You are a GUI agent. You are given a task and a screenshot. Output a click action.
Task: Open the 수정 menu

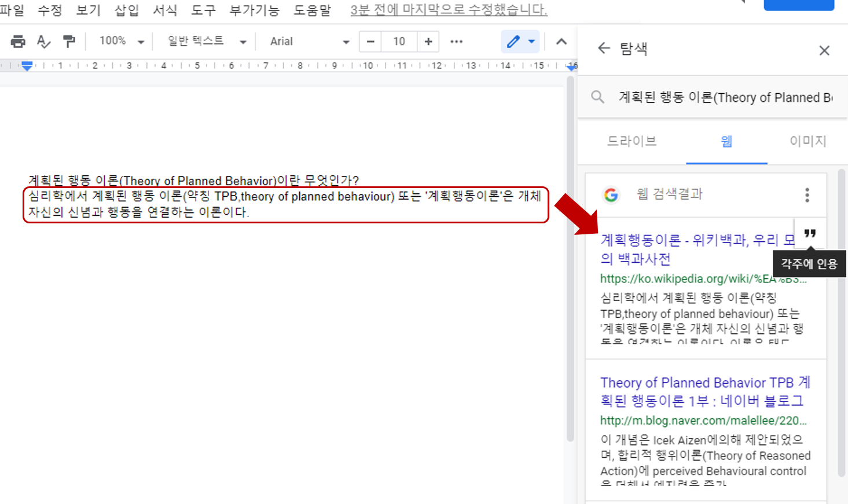tap(50, 10)
